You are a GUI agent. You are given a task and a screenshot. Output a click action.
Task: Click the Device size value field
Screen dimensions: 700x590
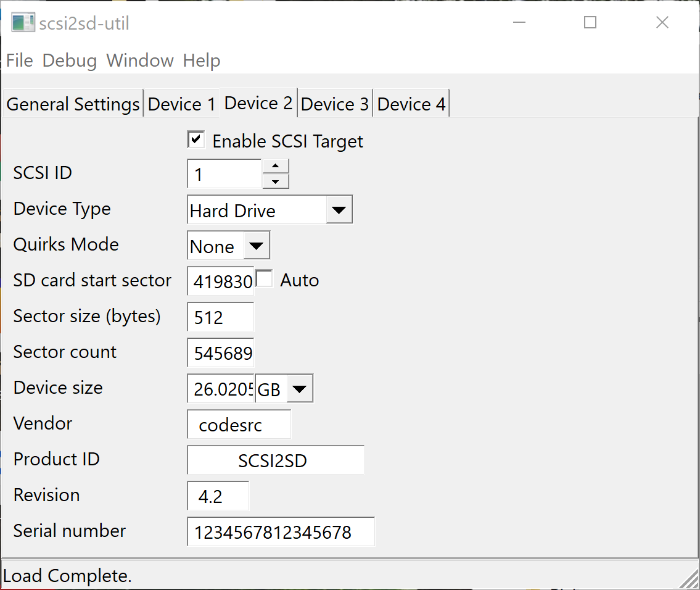pyautogui.click(x=221, y=389)
